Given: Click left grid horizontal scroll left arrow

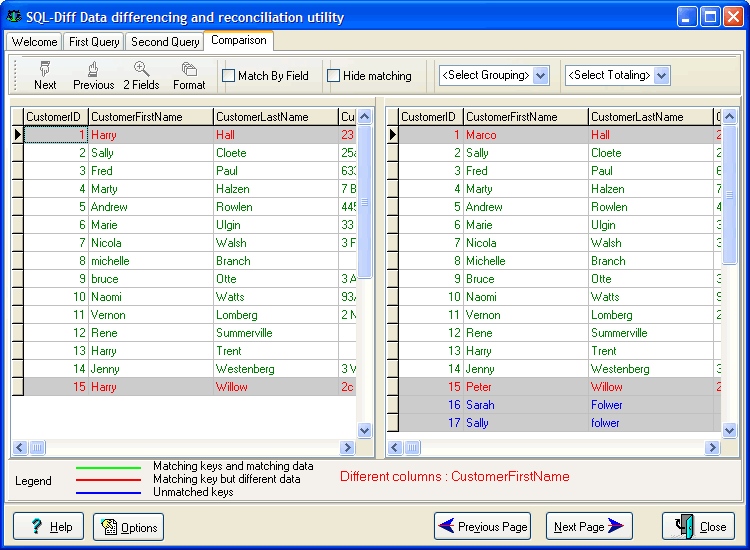Looking at the screenshot, I should pyautogui.click(x=20, y=448).
